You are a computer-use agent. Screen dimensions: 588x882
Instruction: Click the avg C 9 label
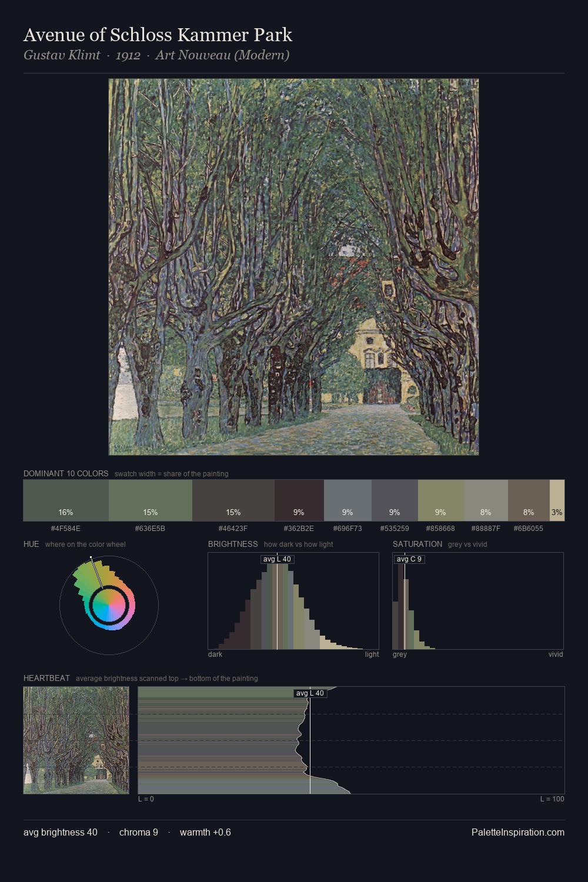coord(409,559)
